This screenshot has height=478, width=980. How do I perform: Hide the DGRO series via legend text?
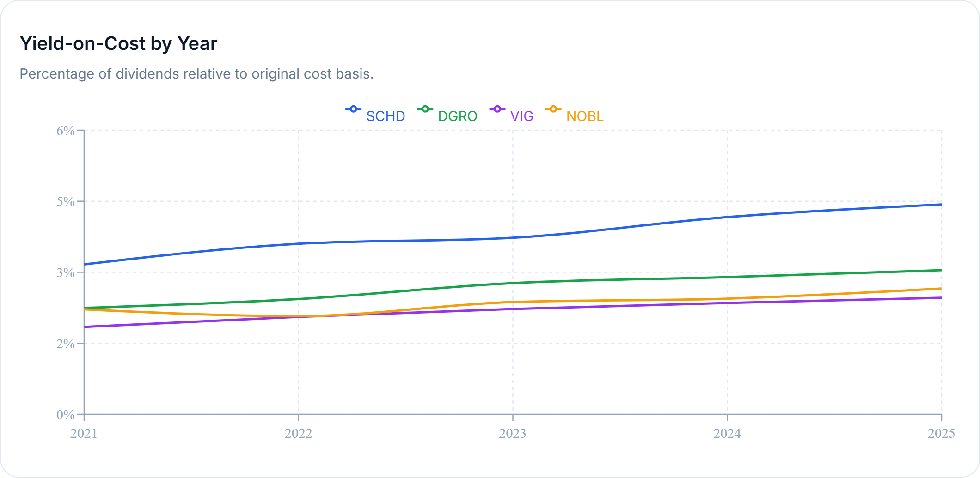(458, 116)
